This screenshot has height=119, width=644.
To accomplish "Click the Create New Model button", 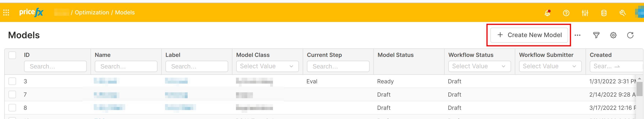I will click(x=529, y=35).
